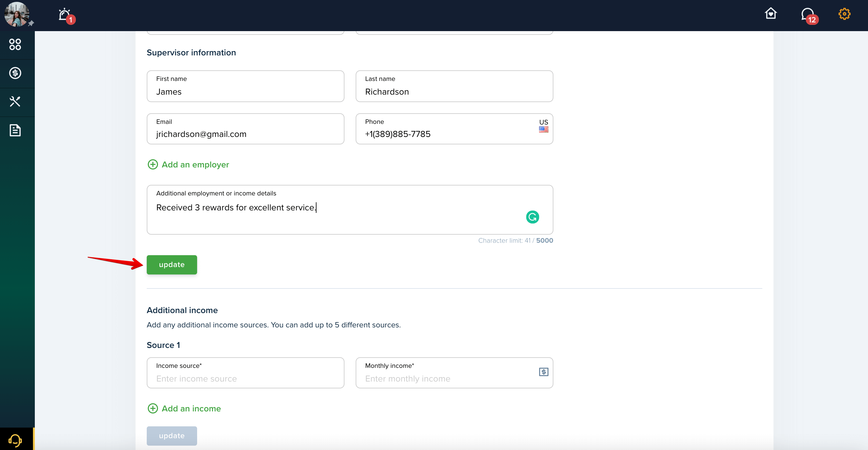Open the dashboard grid sidebar icon
The image size is (868, 450).
(x=15, y=44)
